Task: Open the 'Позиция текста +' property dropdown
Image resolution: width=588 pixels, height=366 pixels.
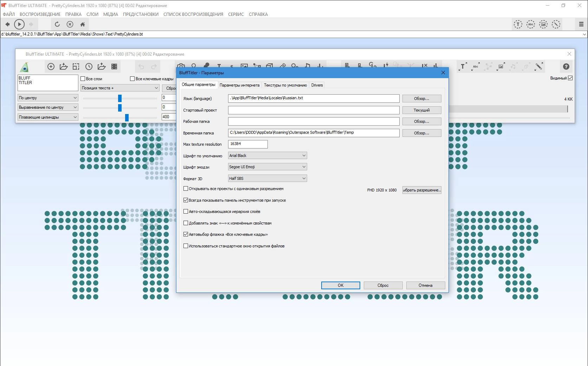Action: coord(120,88)
